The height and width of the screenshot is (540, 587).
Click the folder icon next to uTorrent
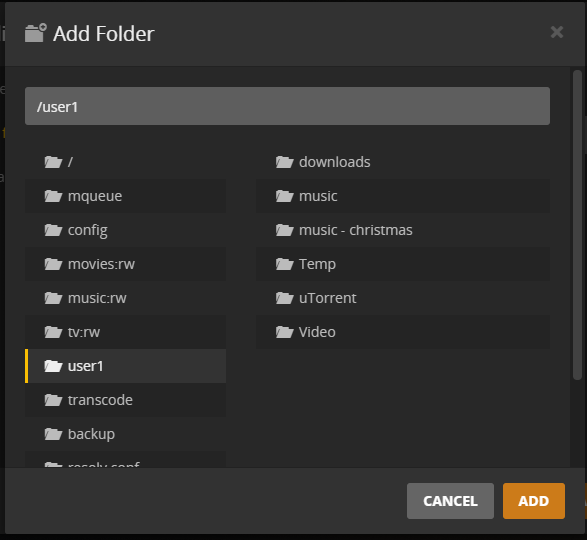285,298
